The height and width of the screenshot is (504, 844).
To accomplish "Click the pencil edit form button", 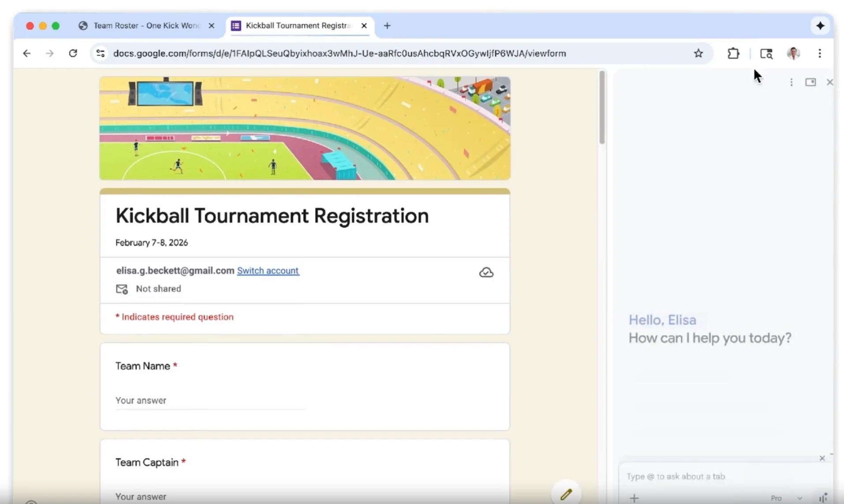I will pos(566,494).
